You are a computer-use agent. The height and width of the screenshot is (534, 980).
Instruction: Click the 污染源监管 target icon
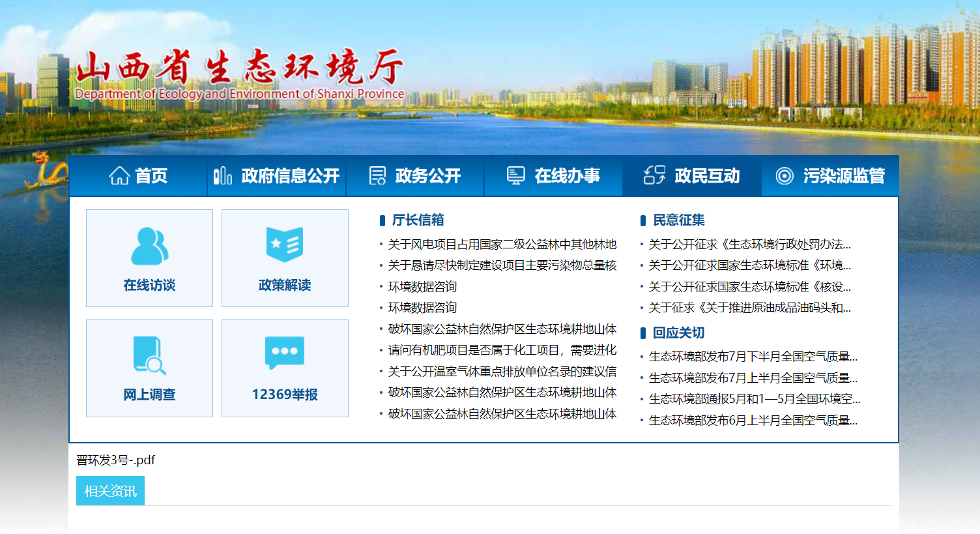pos(785,175)
